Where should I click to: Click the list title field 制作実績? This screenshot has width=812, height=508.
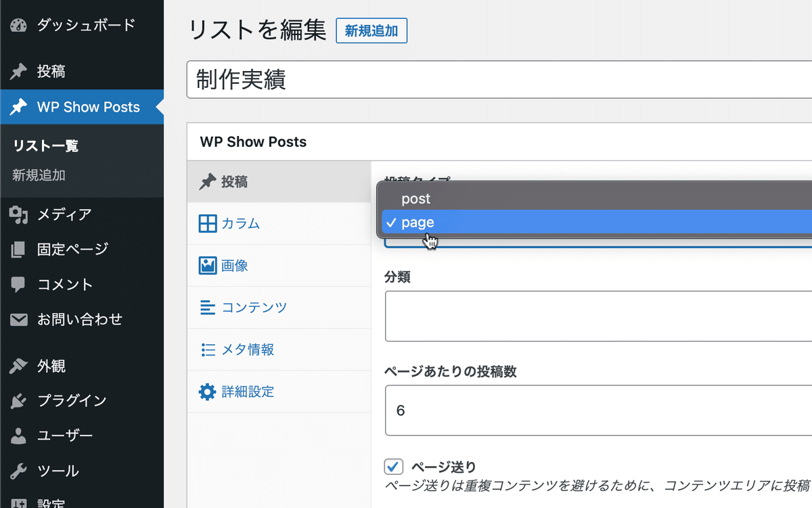coord(499,80)
